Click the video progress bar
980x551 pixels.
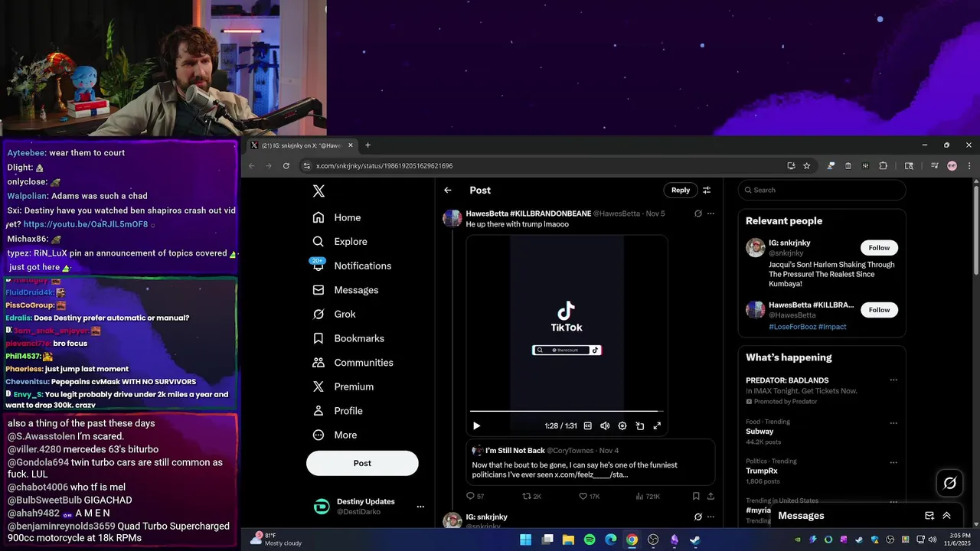coord(567,412)
